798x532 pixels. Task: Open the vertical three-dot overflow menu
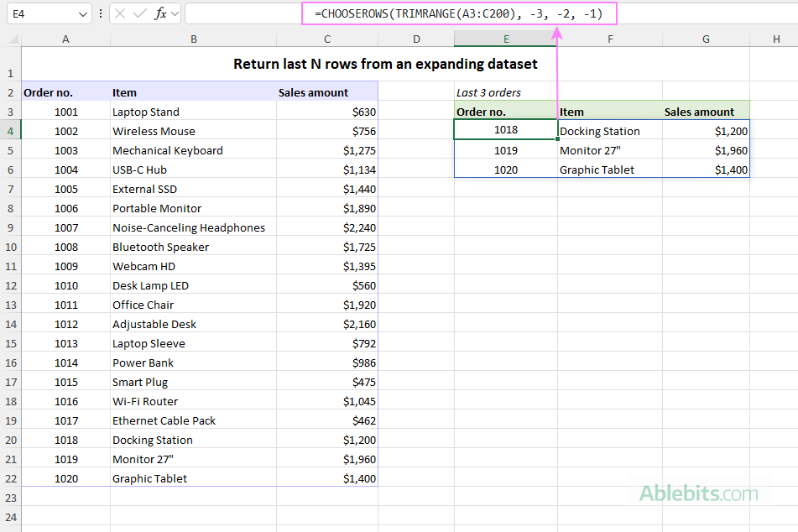(101, 13)
